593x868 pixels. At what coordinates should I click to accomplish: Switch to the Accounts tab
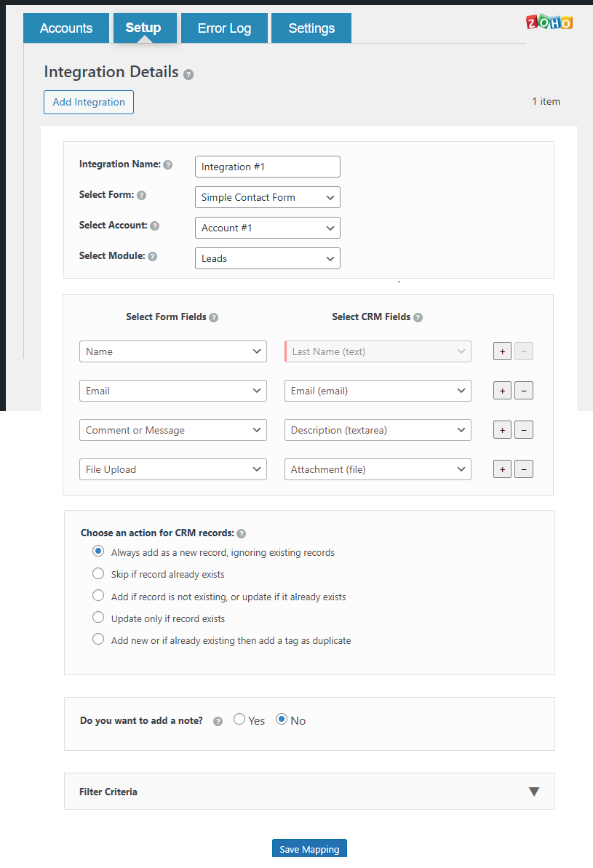click(x=66, y=28)
